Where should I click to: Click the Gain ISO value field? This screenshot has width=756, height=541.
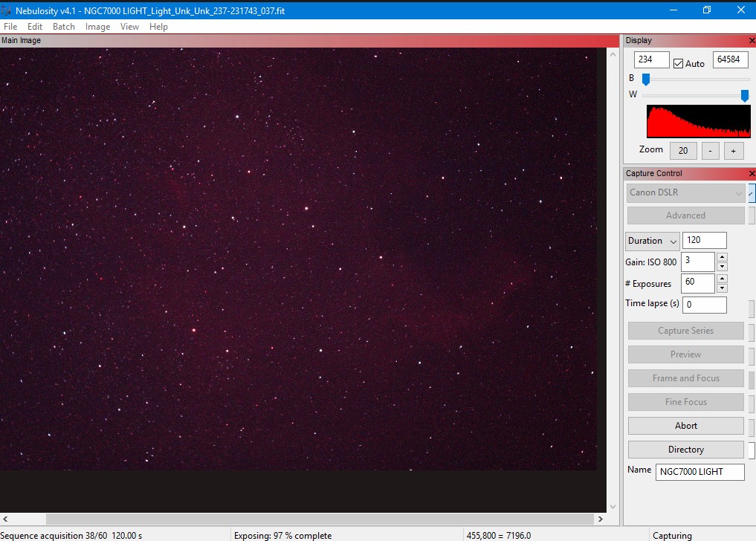point(697,262)
